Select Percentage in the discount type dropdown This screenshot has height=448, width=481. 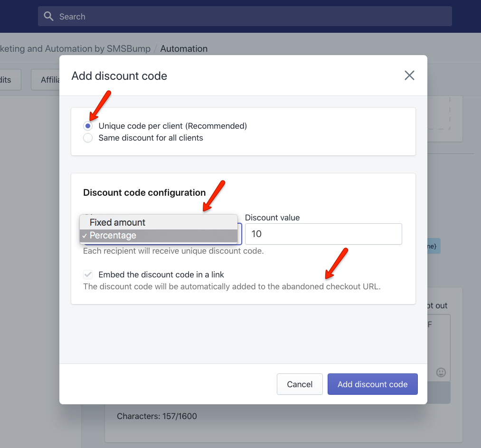[x=113, y=235]
